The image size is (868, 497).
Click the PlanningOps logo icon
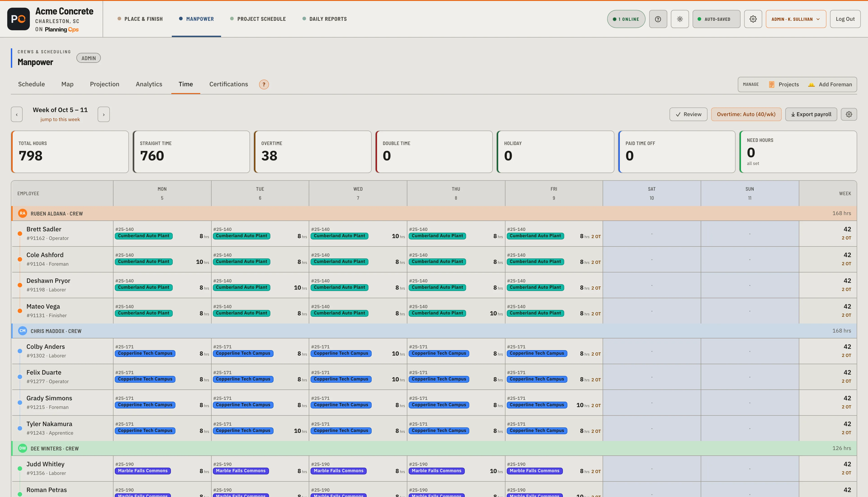[19, 19]
